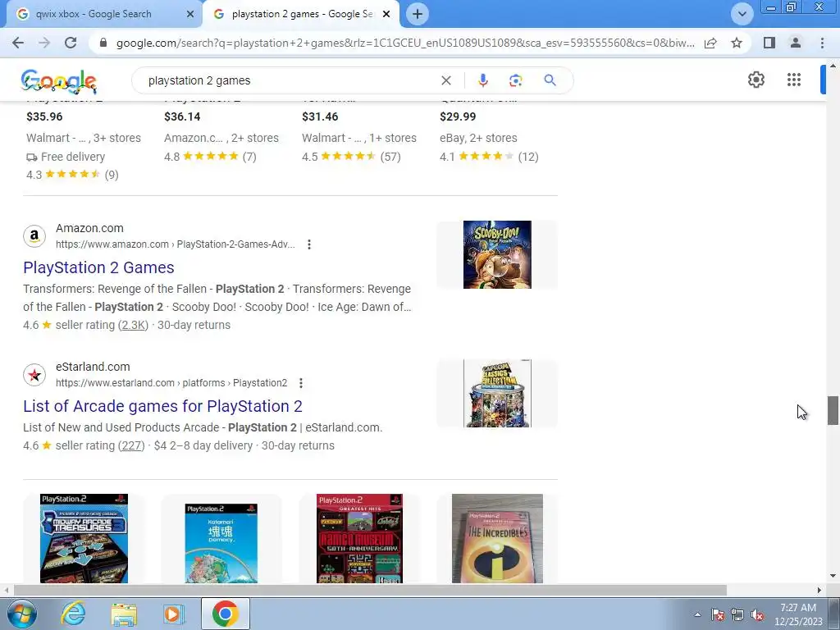
Task: Open Google quick settings gear
Action: click(x=756, y=80)
